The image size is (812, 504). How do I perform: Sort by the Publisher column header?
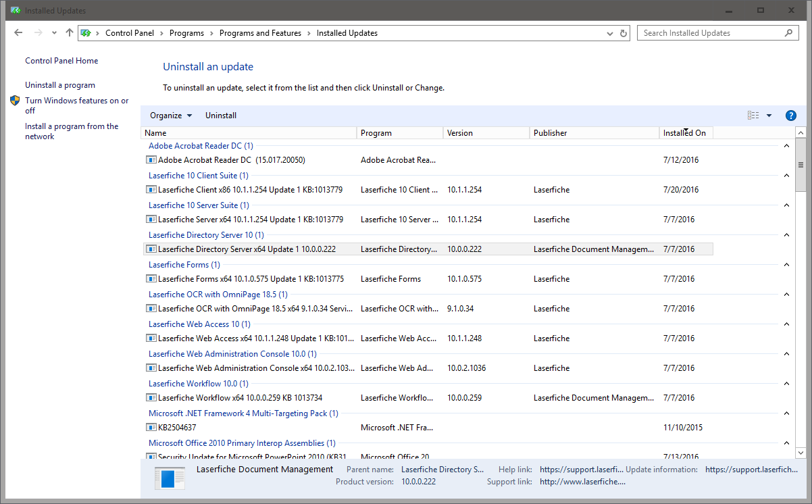(551, 133)
